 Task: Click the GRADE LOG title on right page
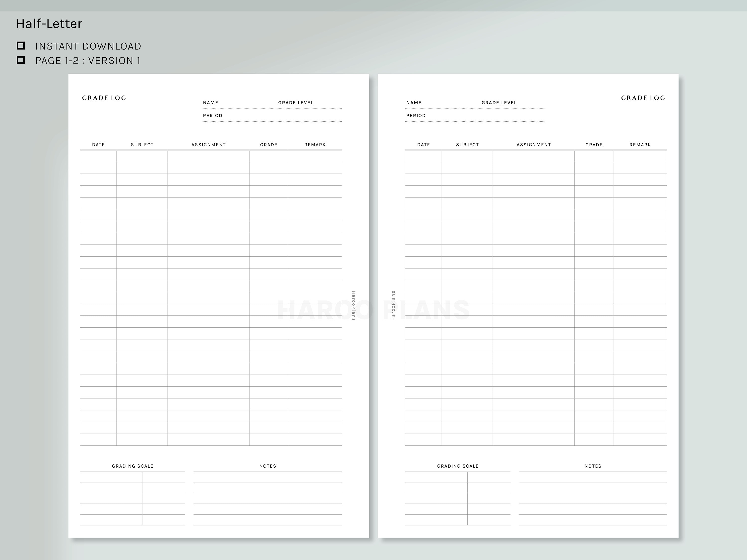tap(643, 98)
